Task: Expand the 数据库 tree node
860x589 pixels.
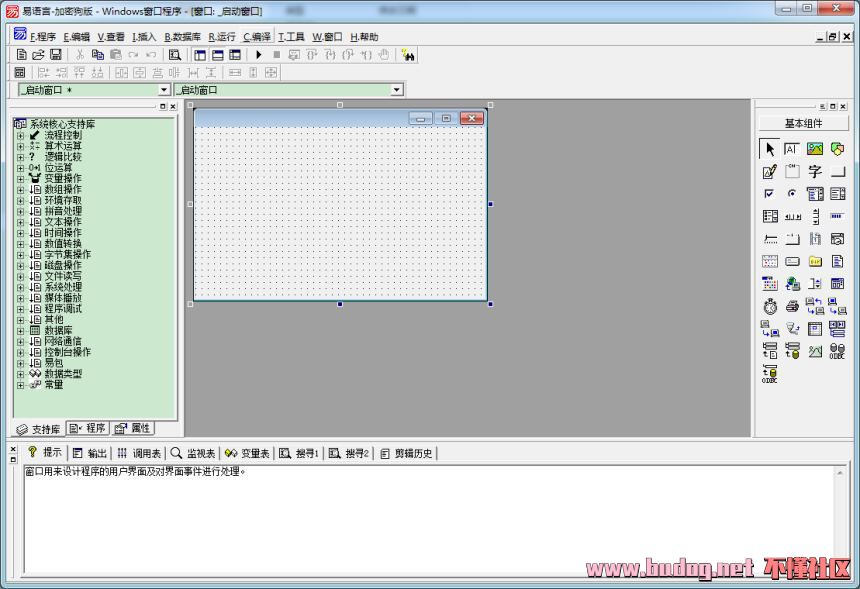Action: point(20,330)
